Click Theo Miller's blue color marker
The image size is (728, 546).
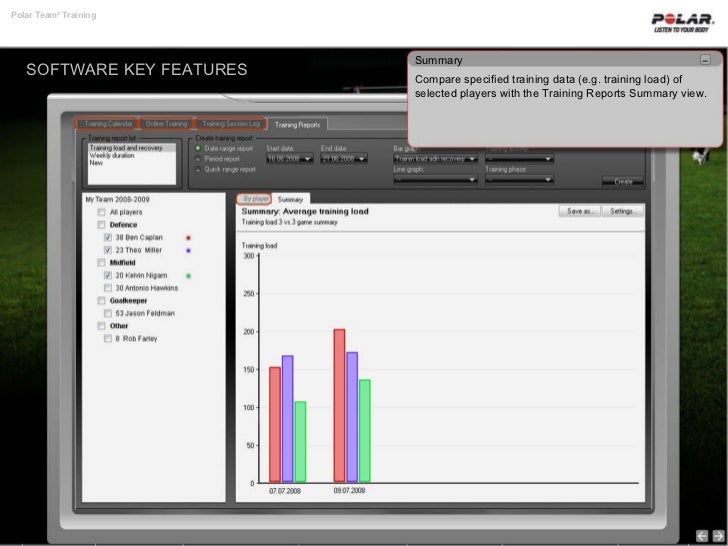point(188,250)
